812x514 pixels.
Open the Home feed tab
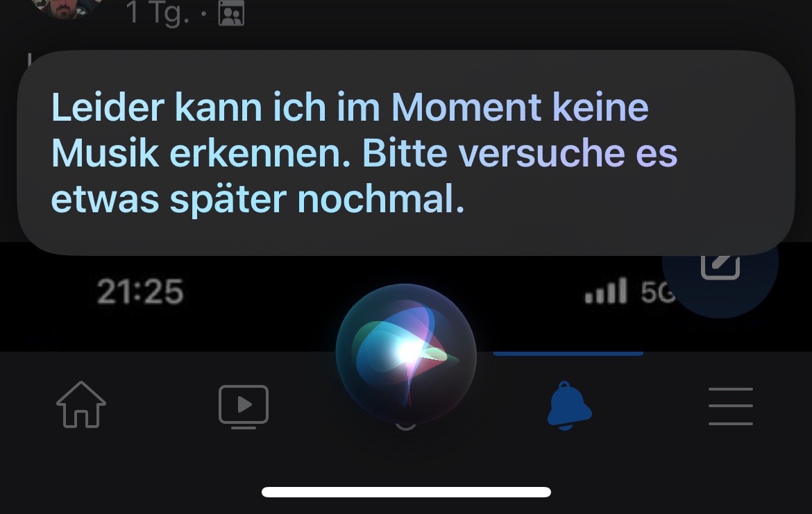point(81,404)
